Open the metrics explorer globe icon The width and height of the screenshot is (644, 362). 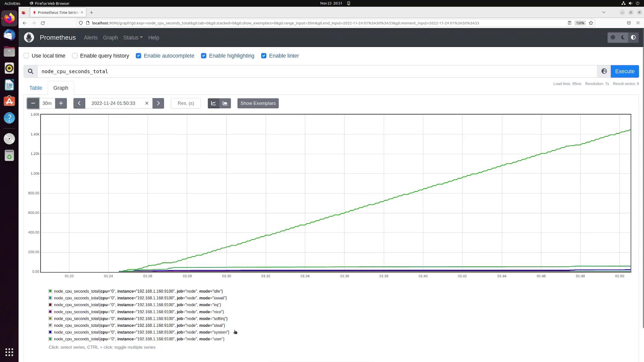[x=604, y=71]
